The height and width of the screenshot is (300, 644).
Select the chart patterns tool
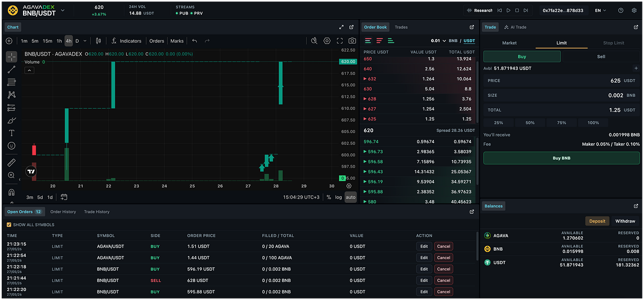(11, 94)
